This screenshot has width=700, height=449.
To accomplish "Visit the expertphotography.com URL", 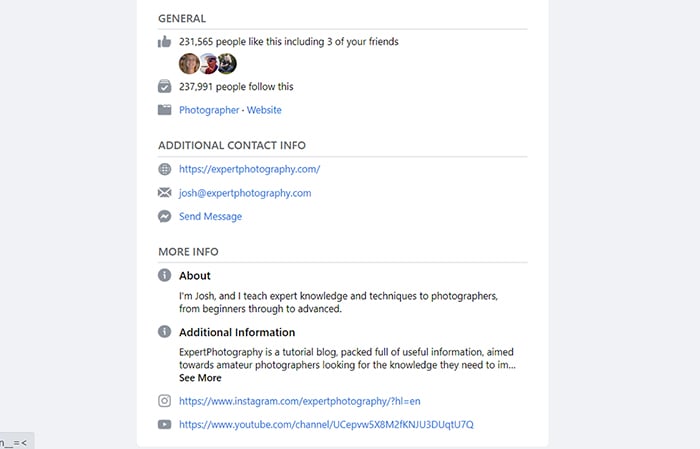I will 250,169.
